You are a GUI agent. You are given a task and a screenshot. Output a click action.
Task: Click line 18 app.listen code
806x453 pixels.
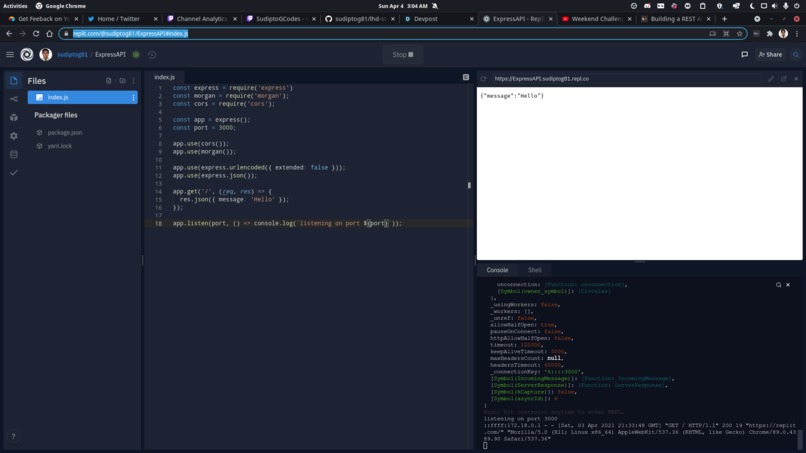coord(287,223)
